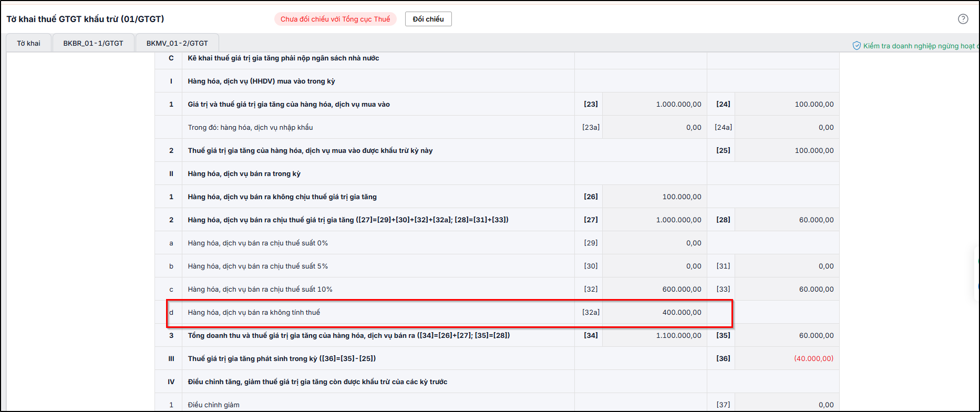Select the [24] value 100.000,00 field

[787, 104]
